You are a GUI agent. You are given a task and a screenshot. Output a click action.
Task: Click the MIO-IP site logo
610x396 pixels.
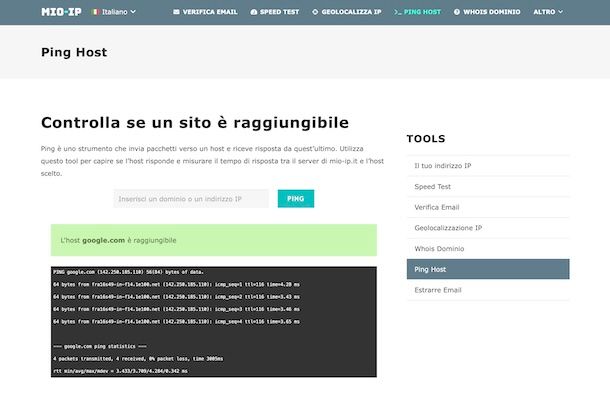coord(61,12)
